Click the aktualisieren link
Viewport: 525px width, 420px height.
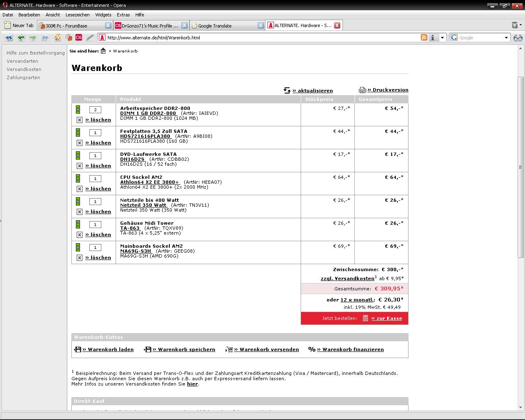tap(313, 91)
